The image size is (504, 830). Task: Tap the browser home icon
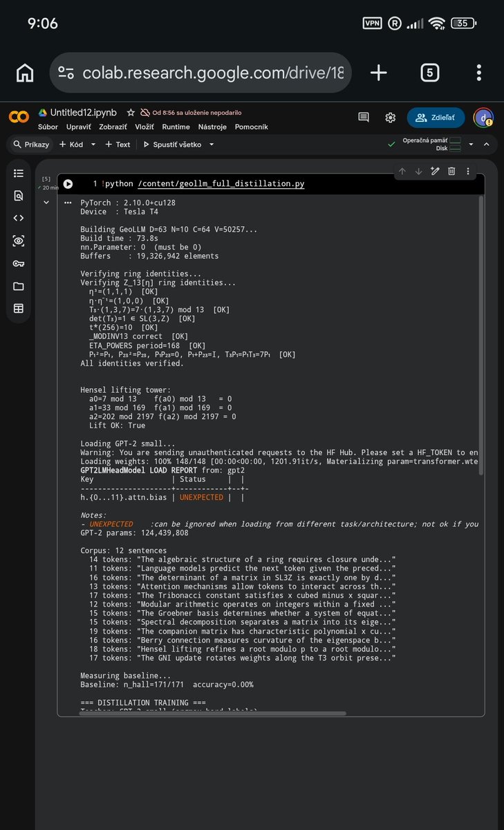coord(25,73)
